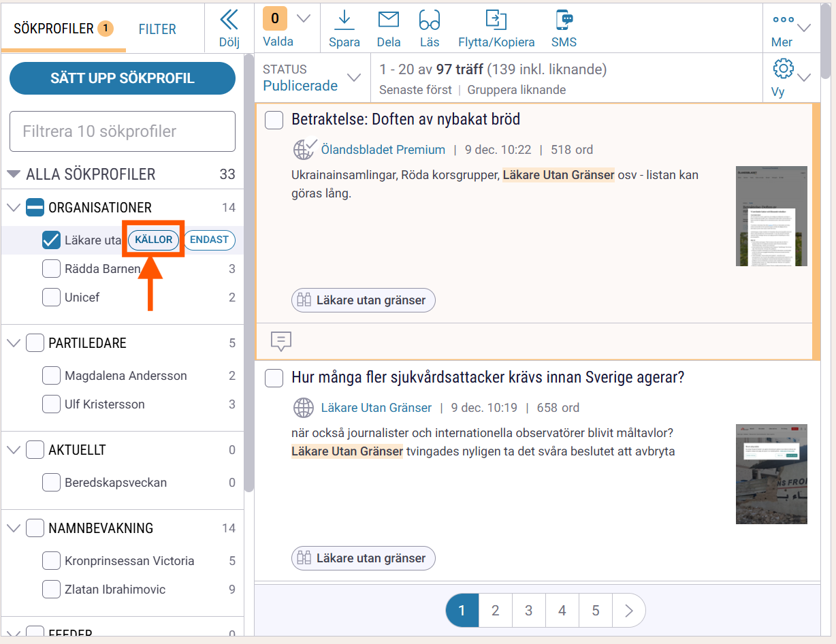Go to results page 2
Screen dimensions: 836x644
(x=496, y=611)
